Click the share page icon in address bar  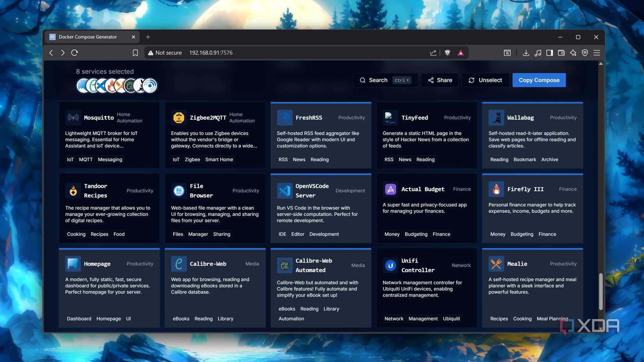[433, 53]
